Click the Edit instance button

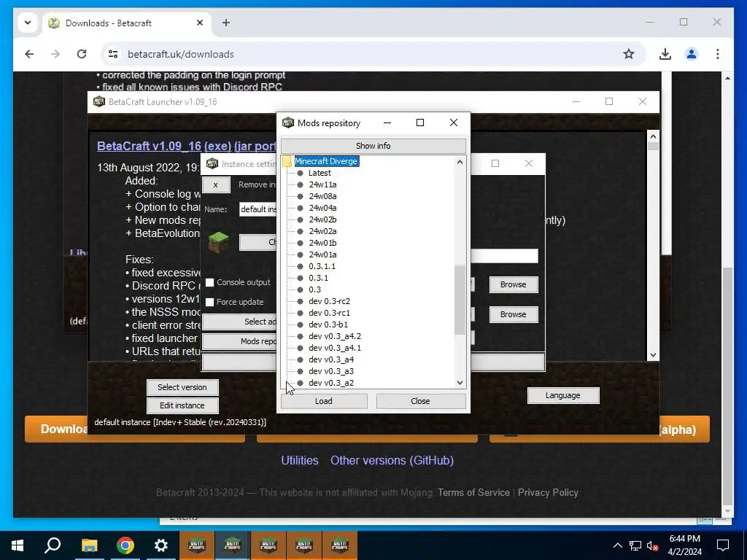pyautogui.click(x=182, y=405)
